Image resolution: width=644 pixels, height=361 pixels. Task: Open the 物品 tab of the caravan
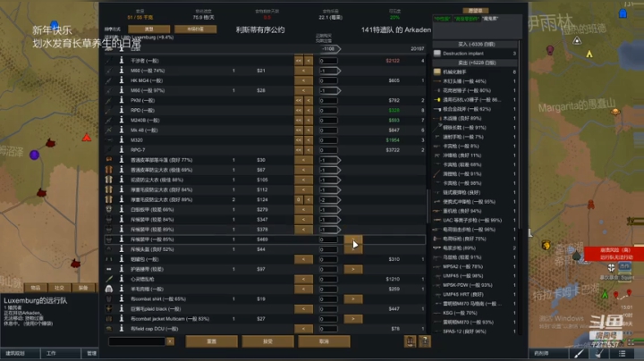click(36, 288)
